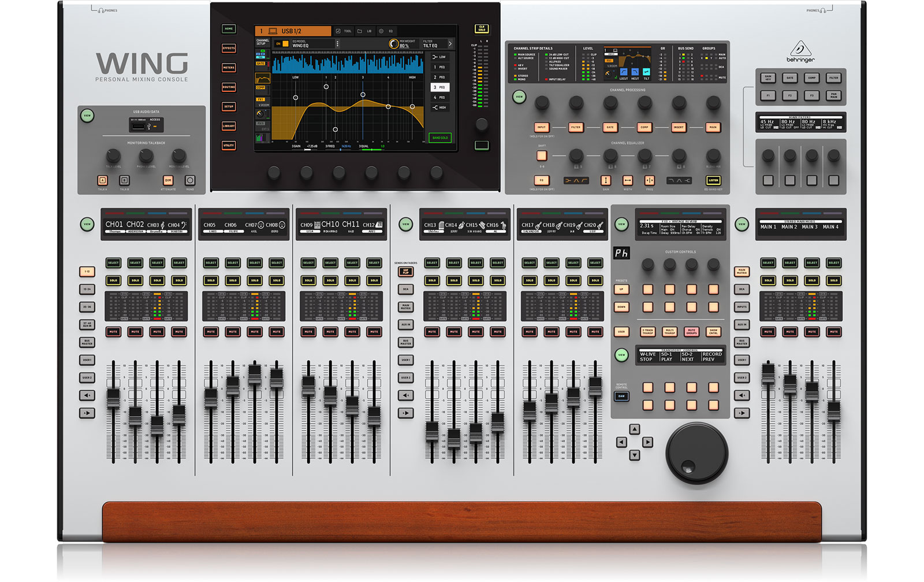Open the ROUTING screen button
The height and width of the screenshot is (582, 924).
229,87
